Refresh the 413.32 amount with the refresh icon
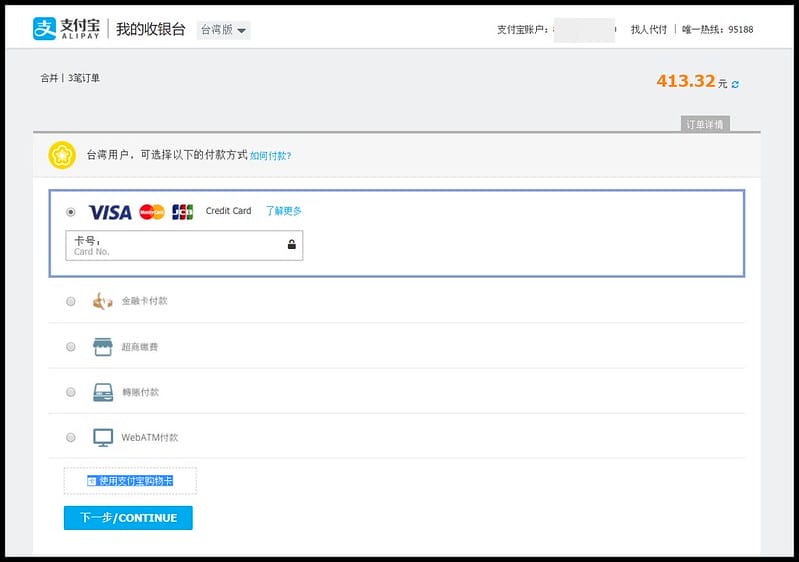 735,85
